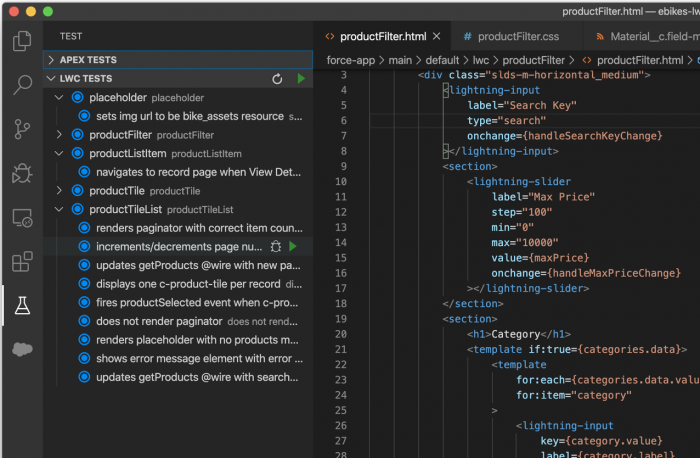
Task: Collapse the placeholder test suite
Action: 58,97
